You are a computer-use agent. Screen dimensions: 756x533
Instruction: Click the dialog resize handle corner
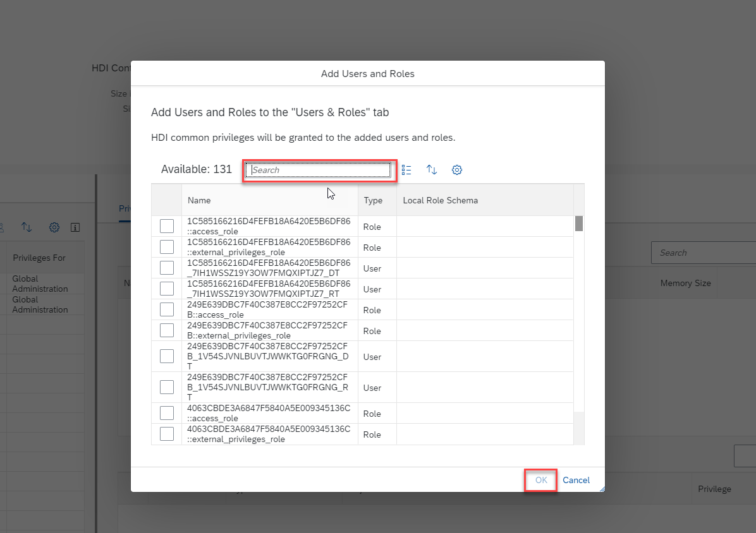[x=602, y=489]
